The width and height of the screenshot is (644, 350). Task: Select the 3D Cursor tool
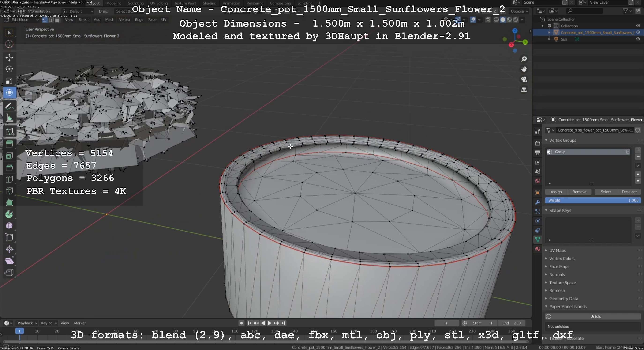point(9,44)
